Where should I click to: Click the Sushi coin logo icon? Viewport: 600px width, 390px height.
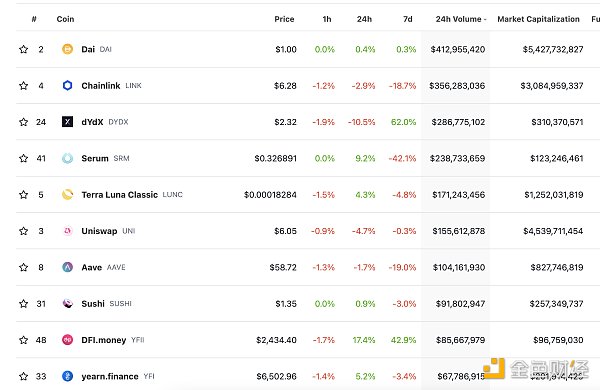click(x=67, y=304)
